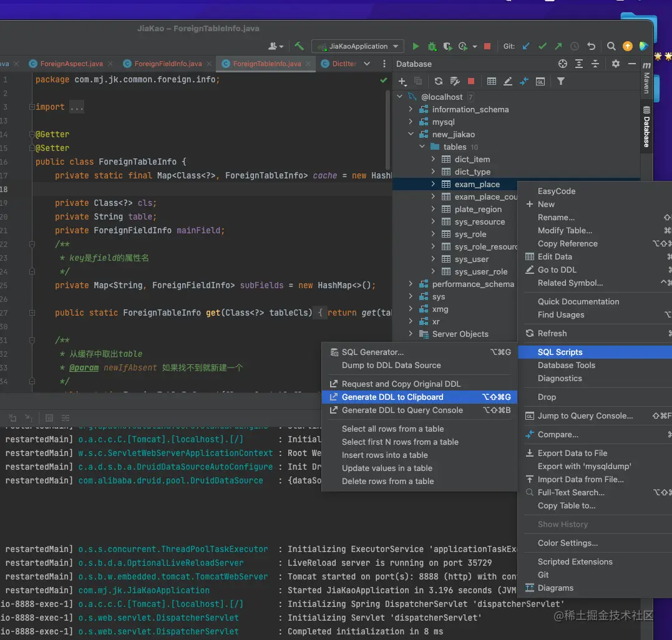The height and width of the screenshot is (640, 672).
Task: Expand the Server Objects node
Action: coord(411,334)
